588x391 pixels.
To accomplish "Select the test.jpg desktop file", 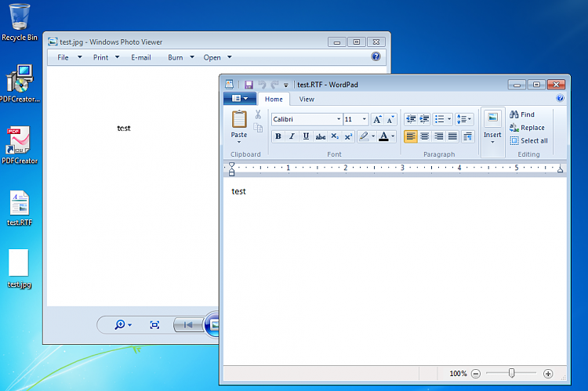I will 20,269.
